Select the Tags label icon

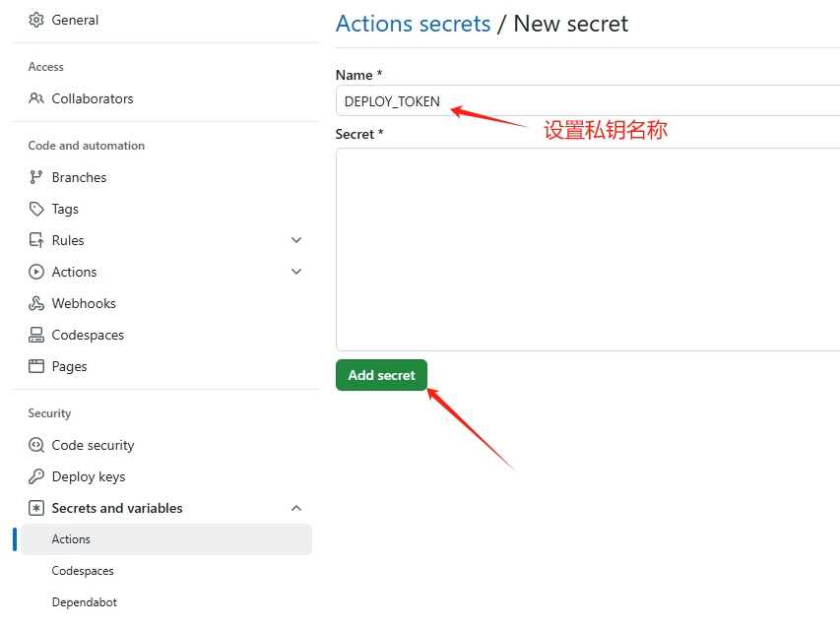35,209
